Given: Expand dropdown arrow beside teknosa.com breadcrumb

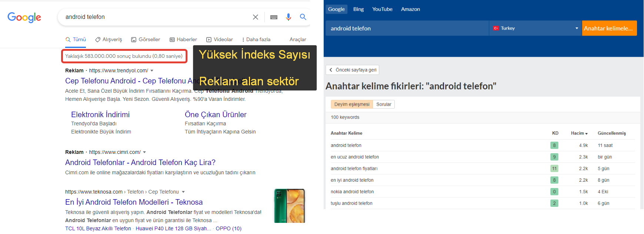Looking at the screenshot, I should point(183,192).
